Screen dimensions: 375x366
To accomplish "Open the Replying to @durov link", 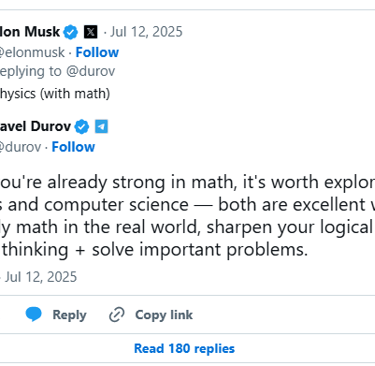I will coord(57,71).
